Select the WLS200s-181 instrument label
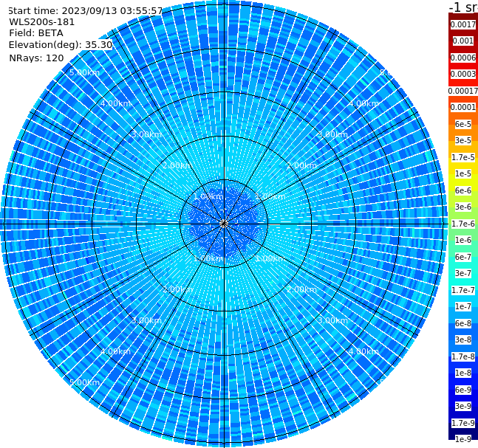This screenshot has height=448, width=478. (42, 22)
